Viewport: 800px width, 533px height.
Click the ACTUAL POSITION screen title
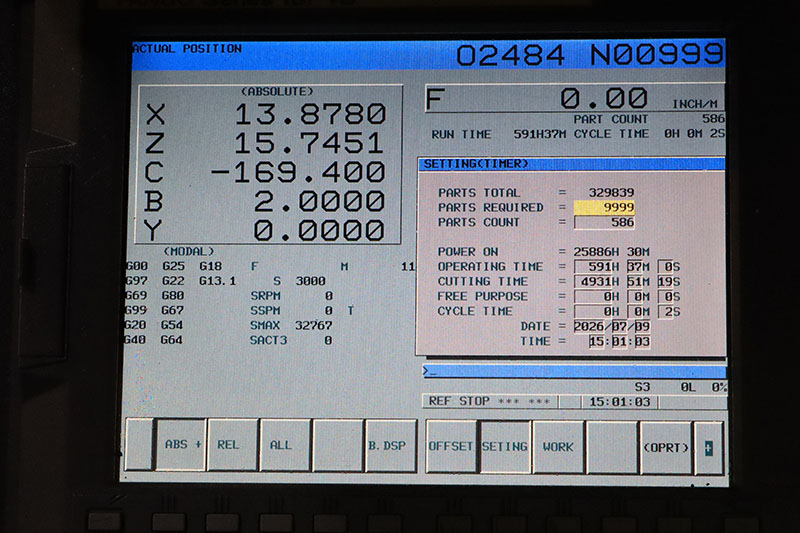click(187, 48)
